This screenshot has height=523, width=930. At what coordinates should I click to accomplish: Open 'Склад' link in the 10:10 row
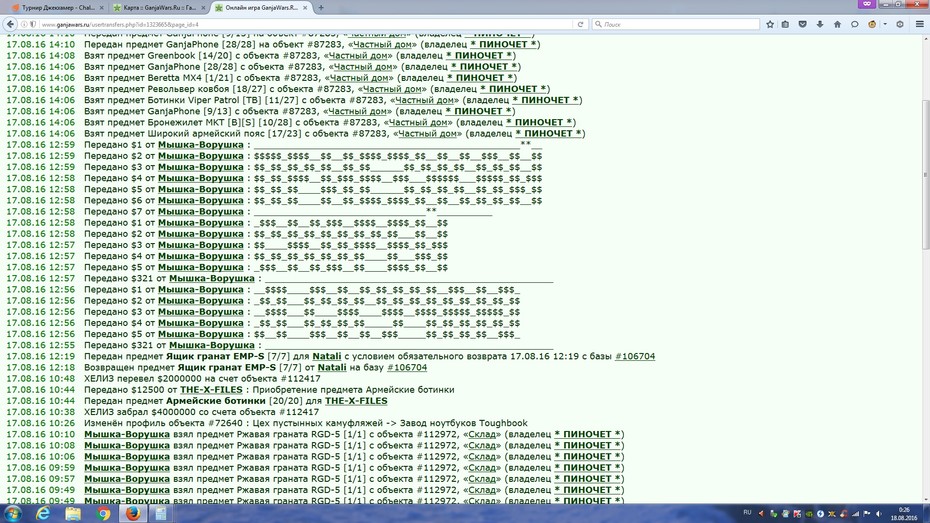click(x=482, y=434)
